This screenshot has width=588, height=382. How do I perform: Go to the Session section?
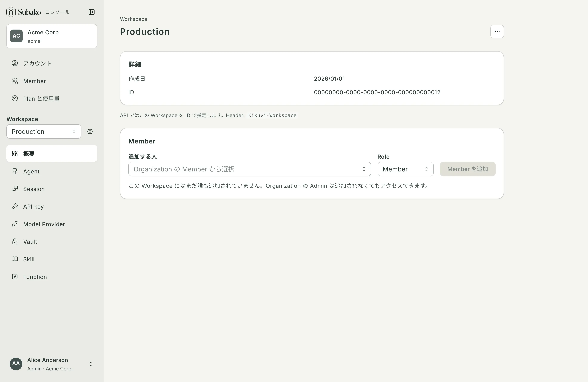[52, 189]
